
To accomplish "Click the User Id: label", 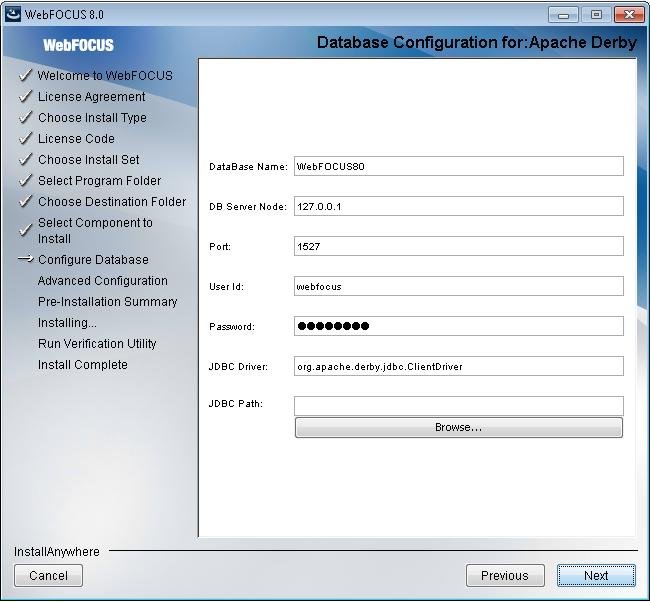I will pos(226,286).
